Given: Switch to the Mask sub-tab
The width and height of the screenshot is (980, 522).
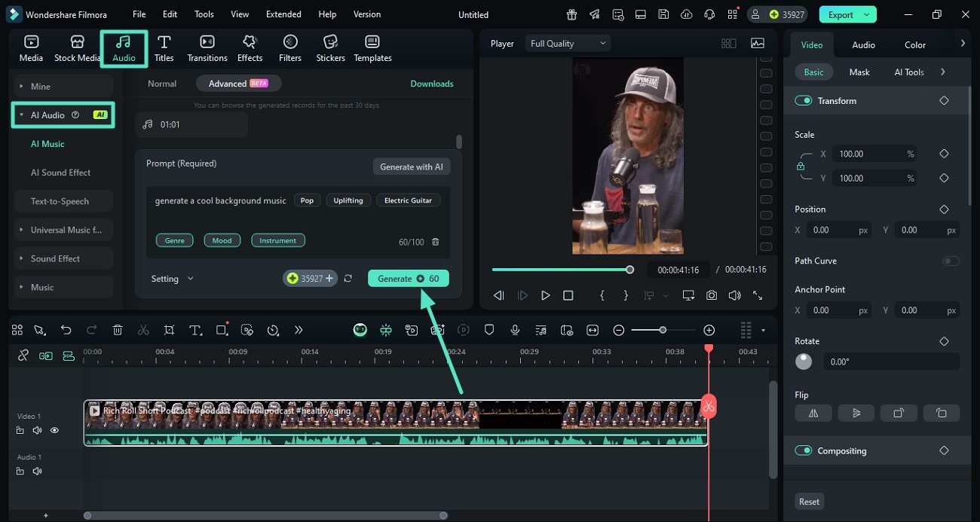Looking at the screenshot, I should pyautogui.click(x=859, y=72).
